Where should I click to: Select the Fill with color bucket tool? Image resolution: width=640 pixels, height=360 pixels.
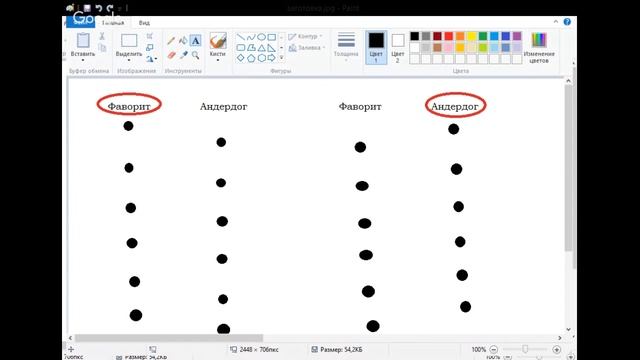[x=183, y=40]
